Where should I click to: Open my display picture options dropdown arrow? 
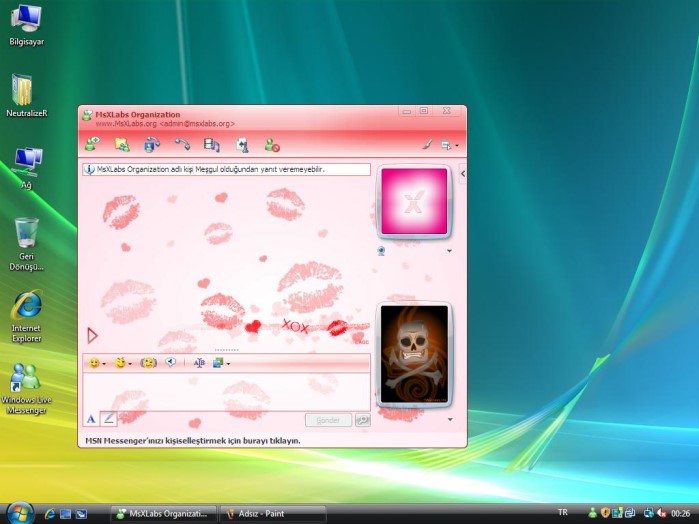coord(450,420)
